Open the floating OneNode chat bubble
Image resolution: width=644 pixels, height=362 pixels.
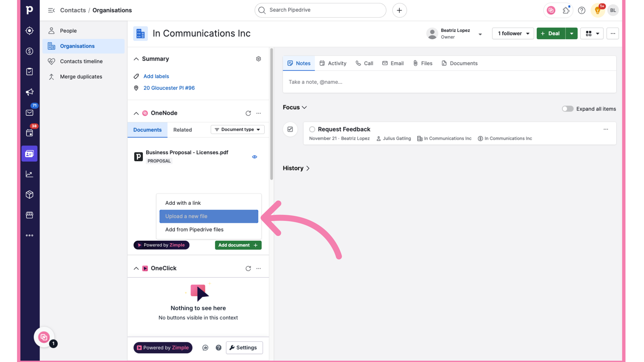(x=44, y=337)
